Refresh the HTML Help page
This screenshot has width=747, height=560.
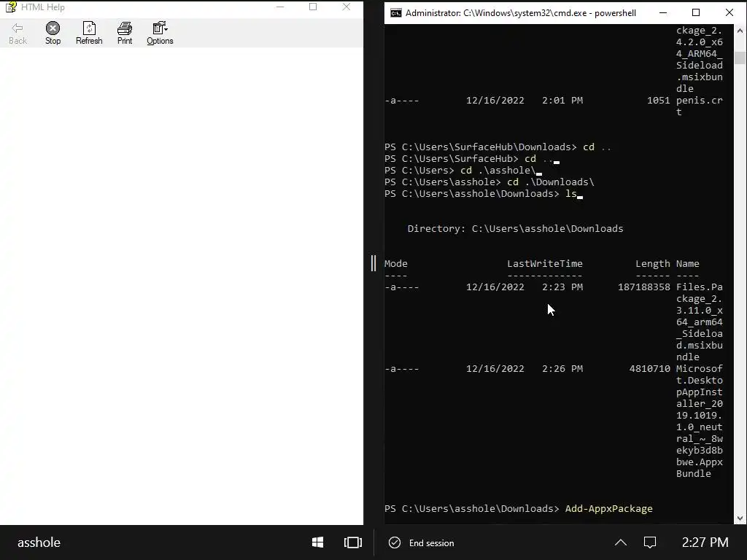coord(89,34)
